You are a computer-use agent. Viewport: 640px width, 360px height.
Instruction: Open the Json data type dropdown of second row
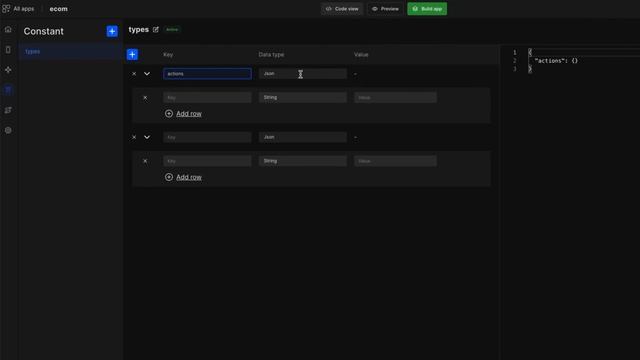pos(302,137)
